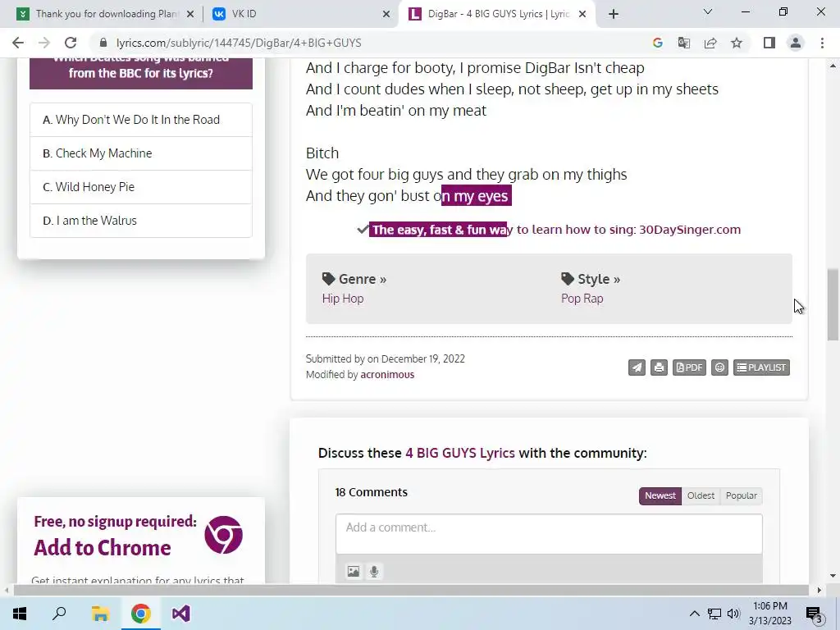The image size is (840, 630).
Task: Choose answer D. I am the Walrus
Action: coord(141,221)
